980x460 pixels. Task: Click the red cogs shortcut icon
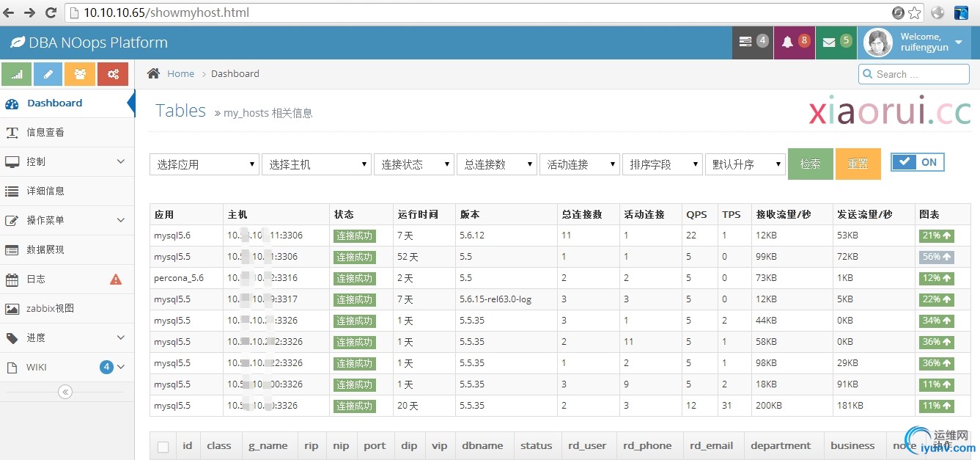(113, 74)
